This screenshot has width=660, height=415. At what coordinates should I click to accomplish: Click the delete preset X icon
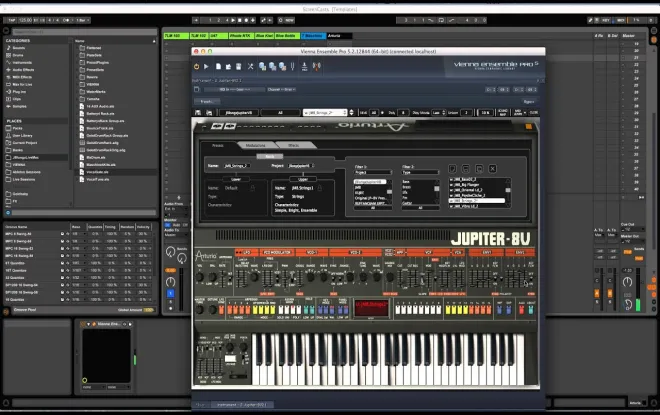coord(492,169)
